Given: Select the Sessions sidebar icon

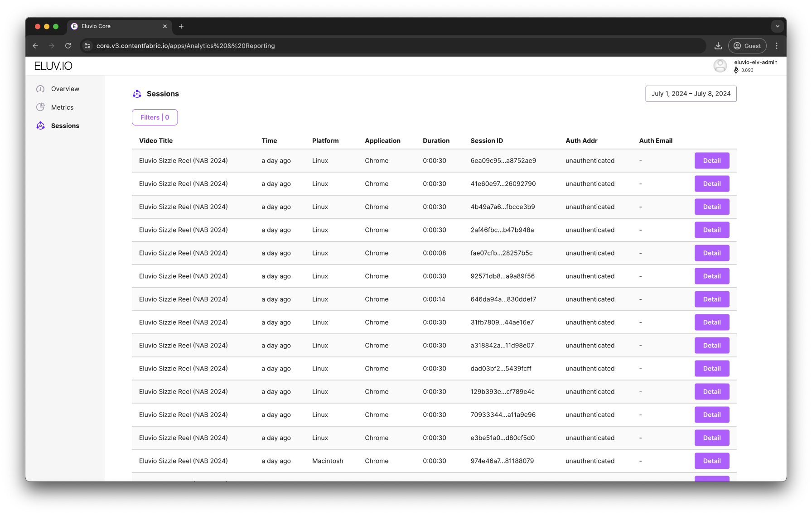Looking at the screenshot, I should point(40,126).
